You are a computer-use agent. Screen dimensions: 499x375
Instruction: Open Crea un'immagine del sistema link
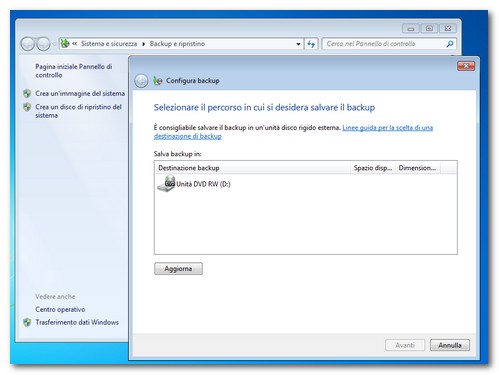[80, 93]
